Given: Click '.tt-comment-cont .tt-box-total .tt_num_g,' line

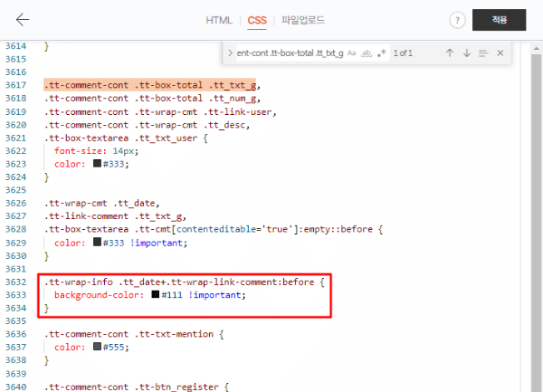Looking at the screenshot, I should [152, 99].
